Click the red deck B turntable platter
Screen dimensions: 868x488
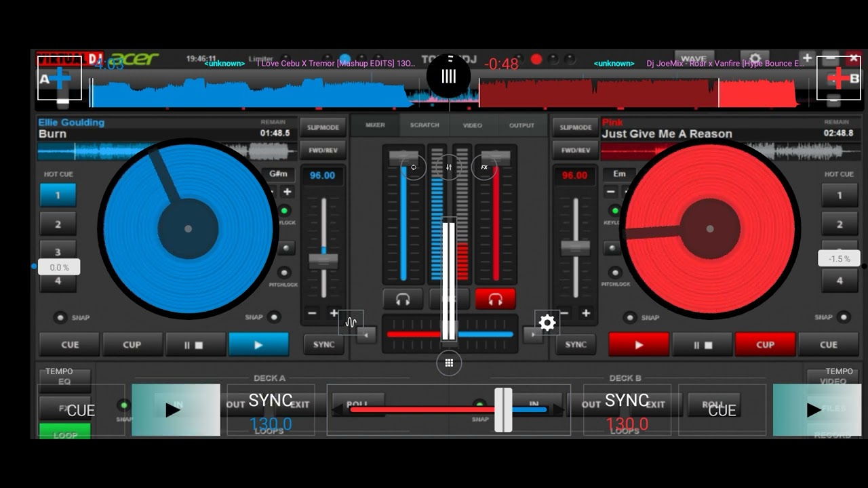tap(710, 228)
